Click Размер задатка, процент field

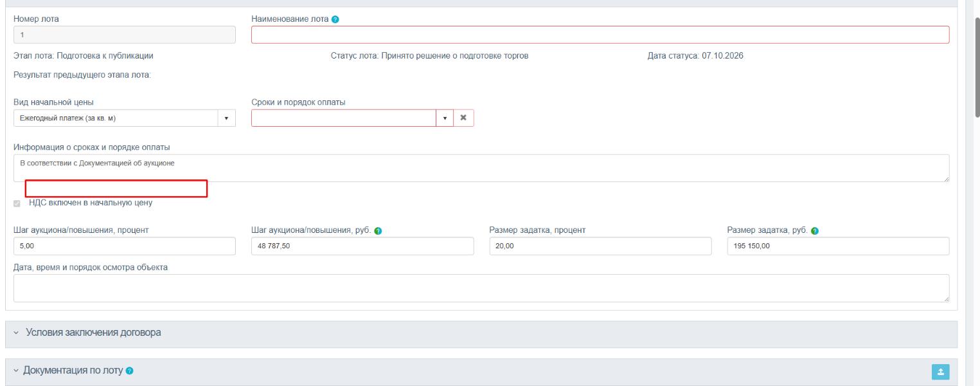[x=600, y=246]
